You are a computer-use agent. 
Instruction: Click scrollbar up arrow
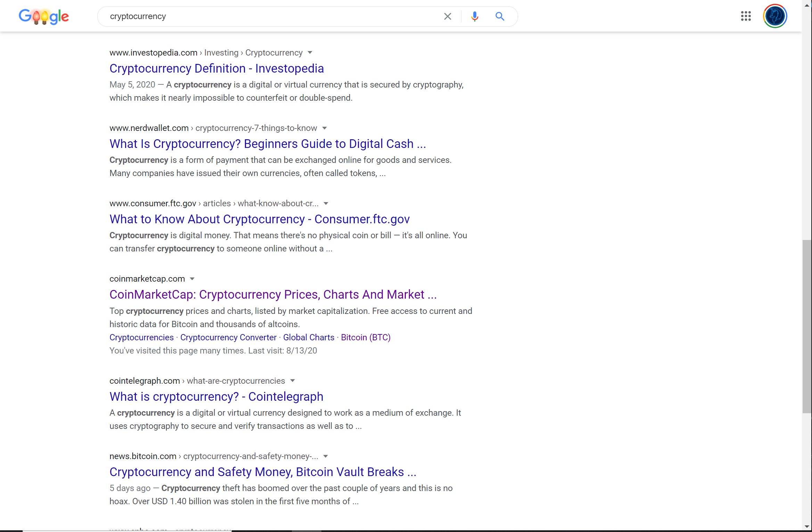[807, 5]
